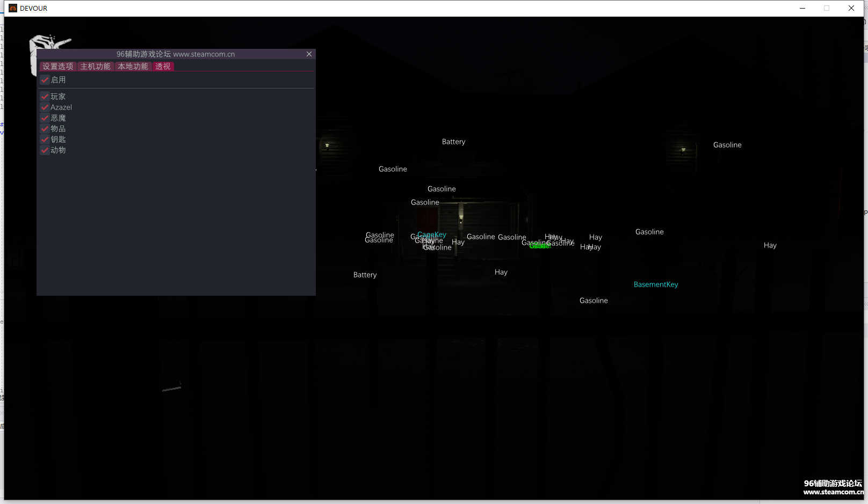868x504 pixels.
Task: Select the 本地功能 tab
Action: point(133,67)
